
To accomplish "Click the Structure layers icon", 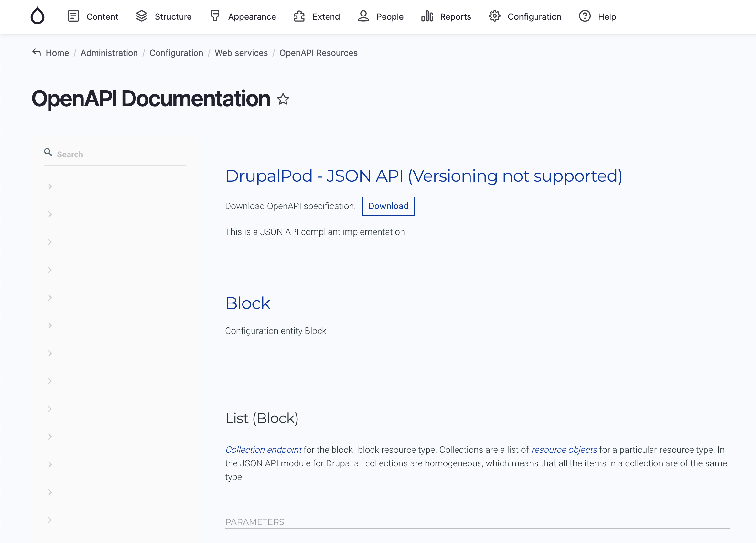I will [x=142, y=16].
